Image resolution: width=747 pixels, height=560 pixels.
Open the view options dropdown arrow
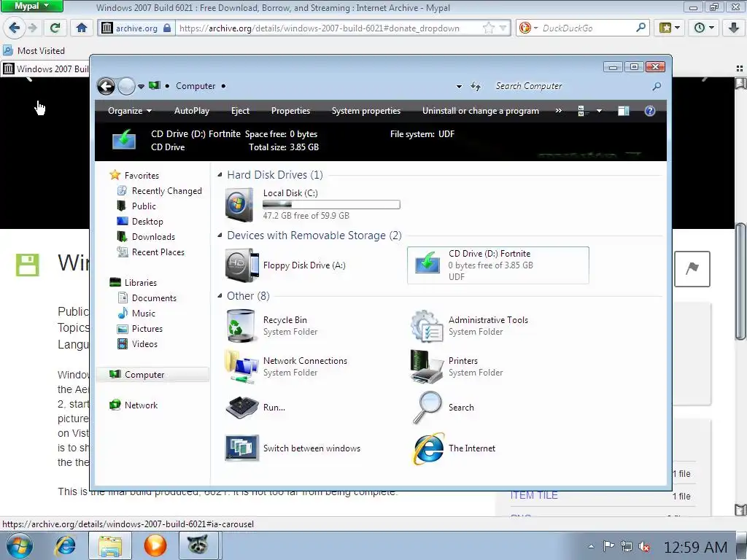600,111
